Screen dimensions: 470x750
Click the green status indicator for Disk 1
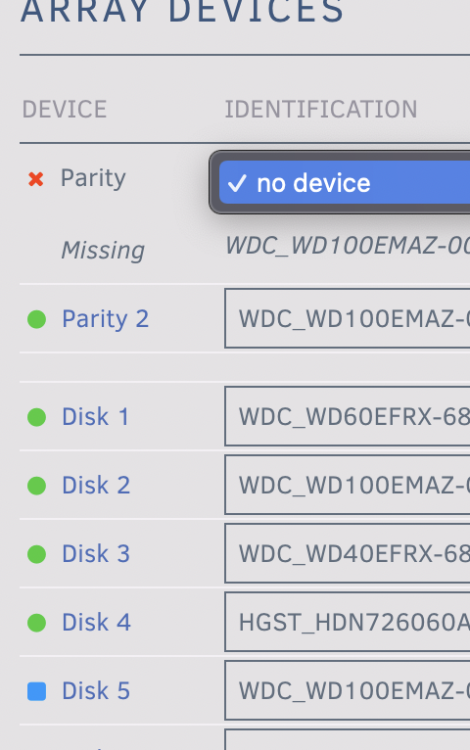[x=37, y=417]
